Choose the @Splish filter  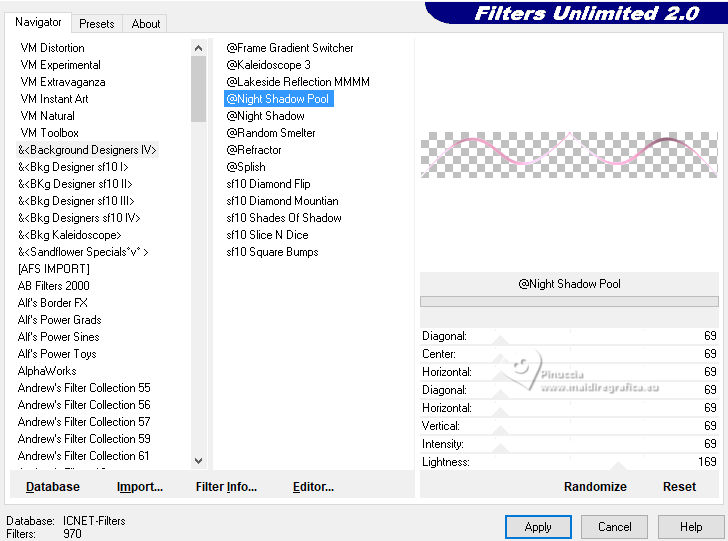[x=246, y=167]
